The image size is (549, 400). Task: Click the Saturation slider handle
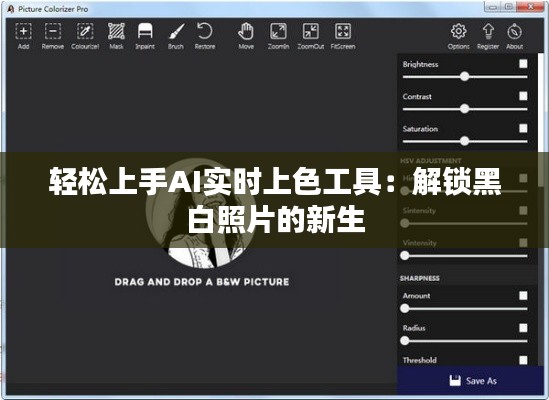coord(464,141)
